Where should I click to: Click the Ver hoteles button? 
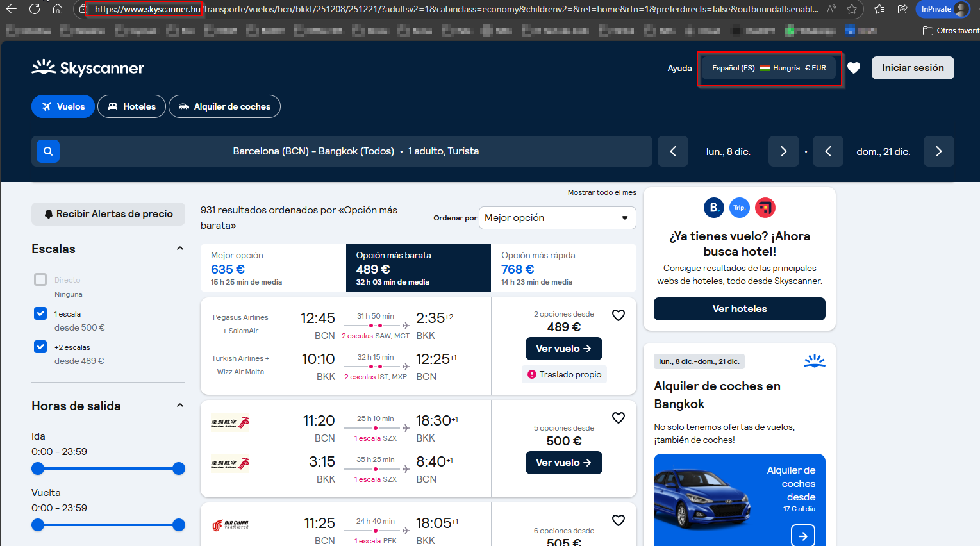pos(740,309)
